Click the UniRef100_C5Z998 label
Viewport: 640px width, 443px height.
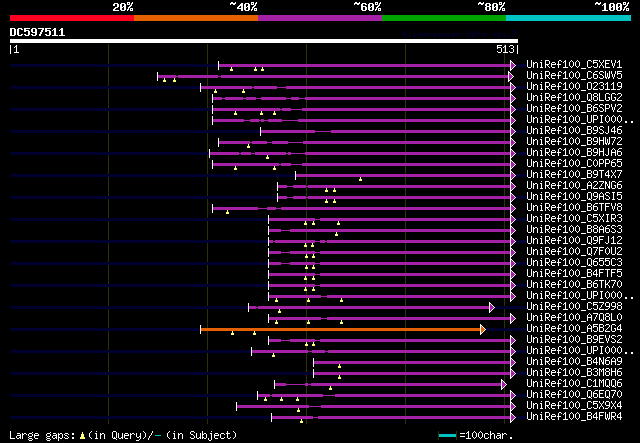point(574,307)
